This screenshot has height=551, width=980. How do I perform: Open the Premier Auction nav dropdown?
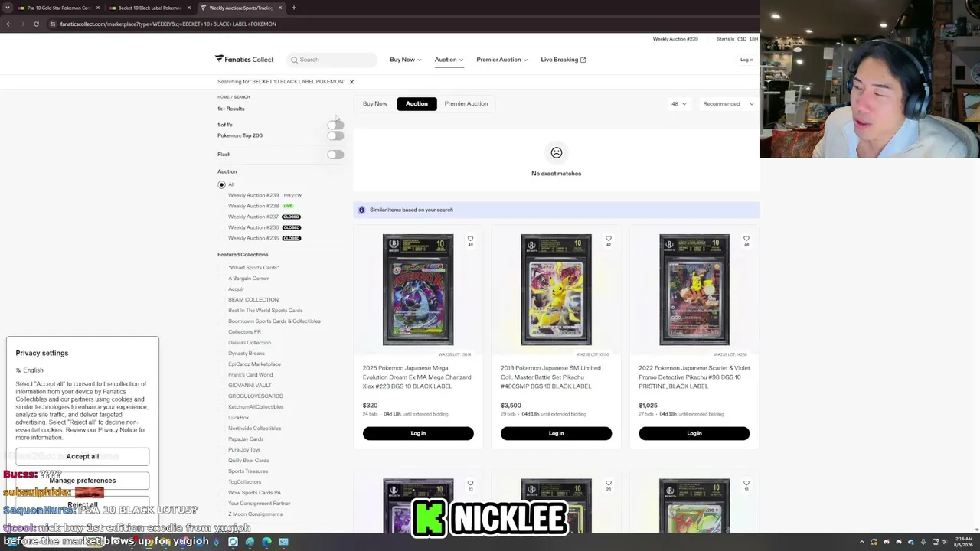pos(501,60)
